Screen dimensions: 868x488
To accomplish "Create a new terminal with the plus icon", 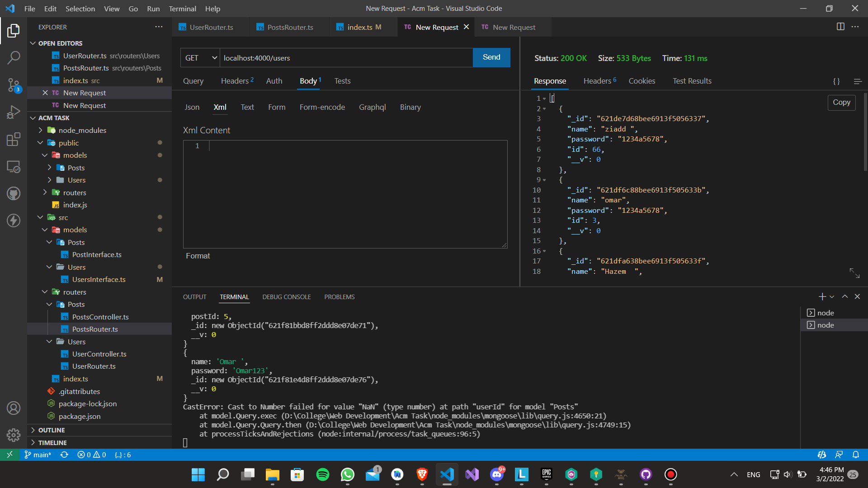I will click(821, 296).
